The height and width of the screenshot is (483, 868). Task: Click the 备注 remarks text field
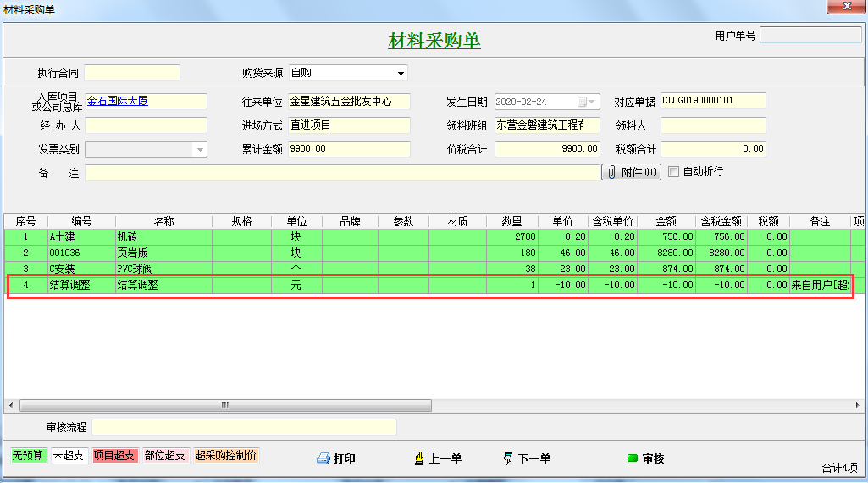tap(342, 173)
